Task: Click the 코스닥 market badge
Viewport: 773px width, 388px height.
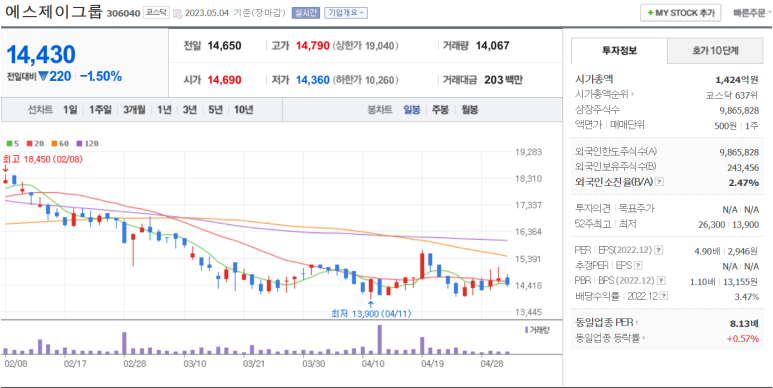Action: point(156,13)
